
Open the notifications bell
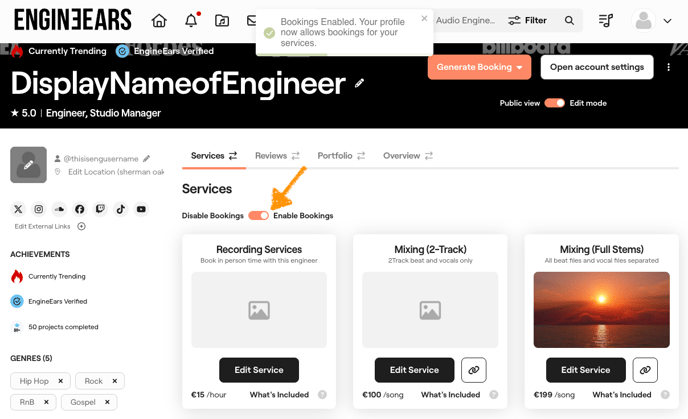pyautogui.click(x=191, y=20)
